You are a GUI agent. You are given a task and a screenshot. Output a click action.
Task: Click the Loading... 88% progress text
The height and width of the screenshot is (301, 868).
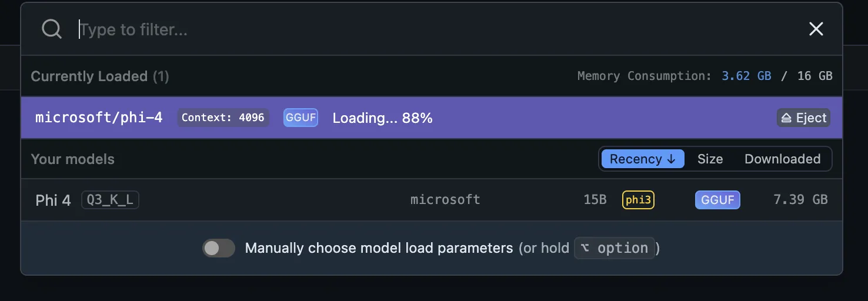(382, 118)
